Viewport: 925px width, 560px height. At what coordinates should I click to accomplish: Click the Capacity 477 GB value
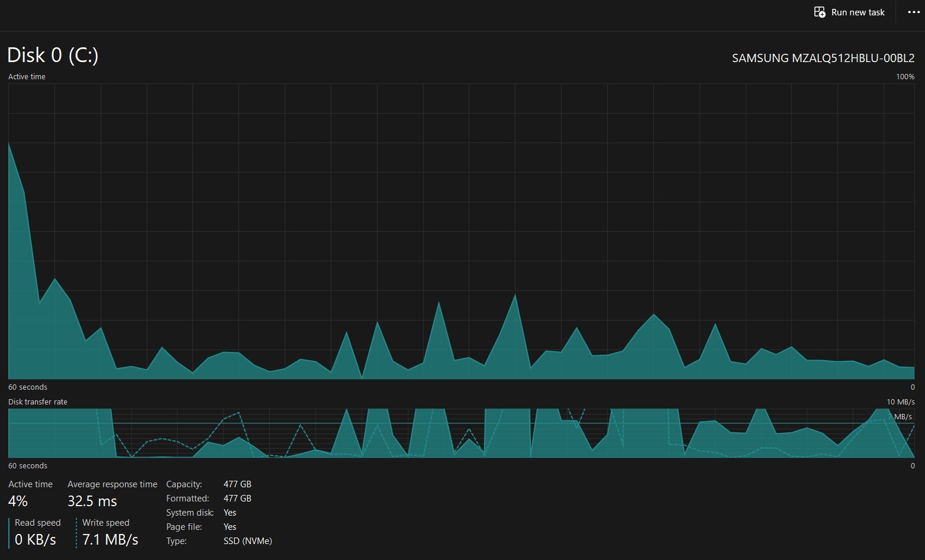237,484
